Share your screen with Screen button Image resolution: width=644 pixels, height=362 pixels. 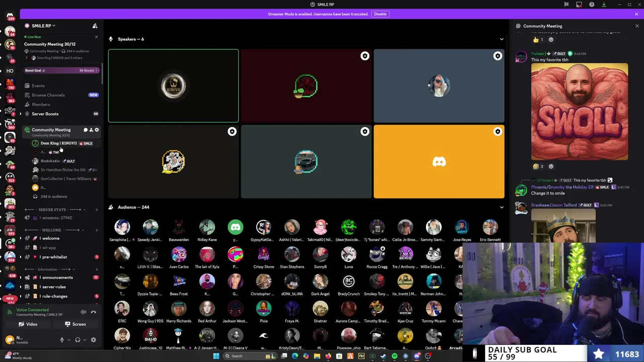pyautogui.click(x=75, y=324)
